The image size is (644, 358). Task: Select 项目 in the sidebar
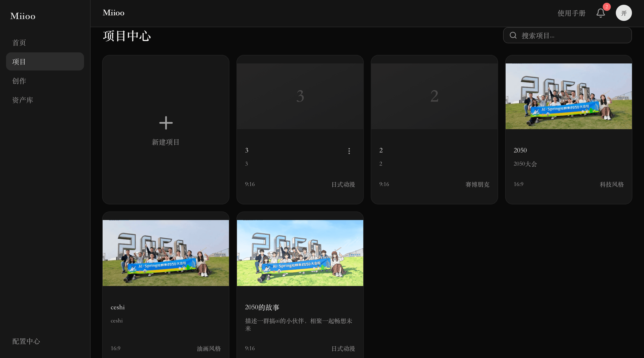[x=45, y=61]
